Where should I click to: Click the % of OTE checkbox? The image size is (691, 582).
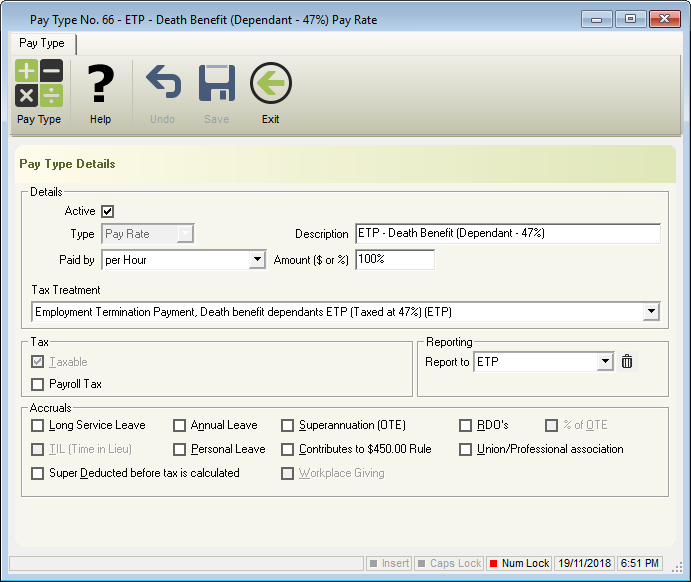pos(551,426)
